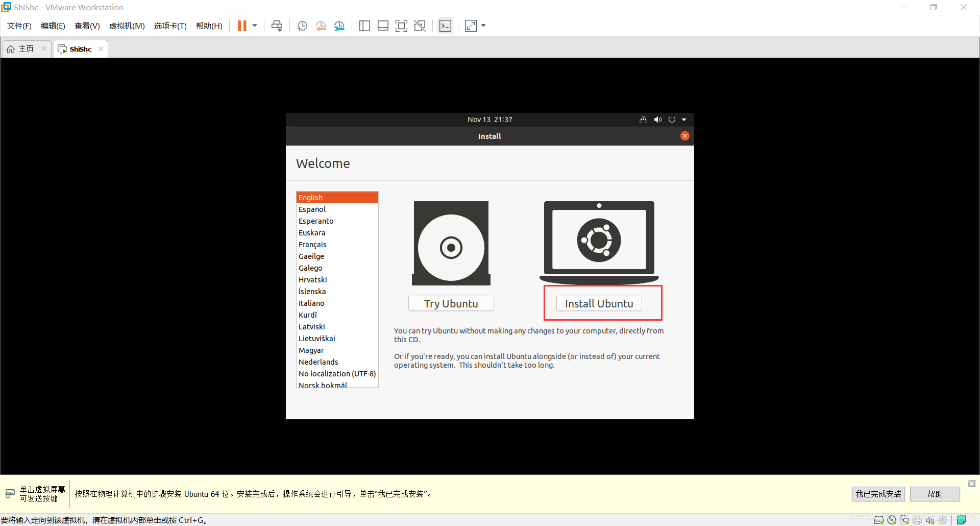Viewport: 980px width, 526px height.
Task: Take a snapshot of this virtual machine
Action: point(302,26)
